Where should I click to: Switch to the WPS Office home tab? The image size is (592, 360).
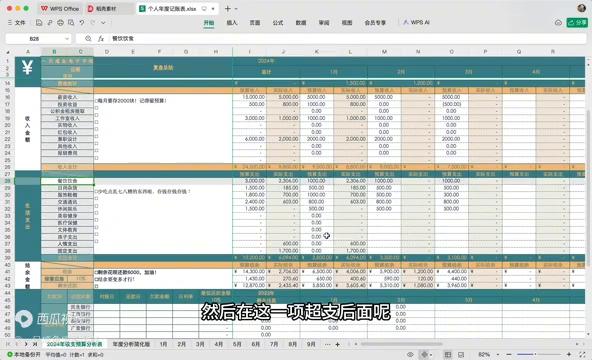60,8
